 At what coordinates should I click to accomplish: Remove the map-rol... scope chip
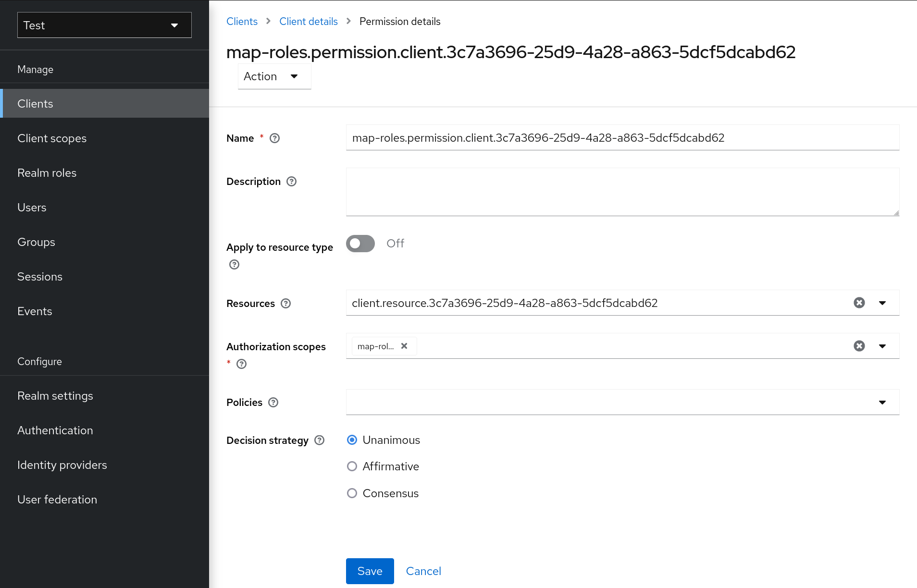pos(404,346)
